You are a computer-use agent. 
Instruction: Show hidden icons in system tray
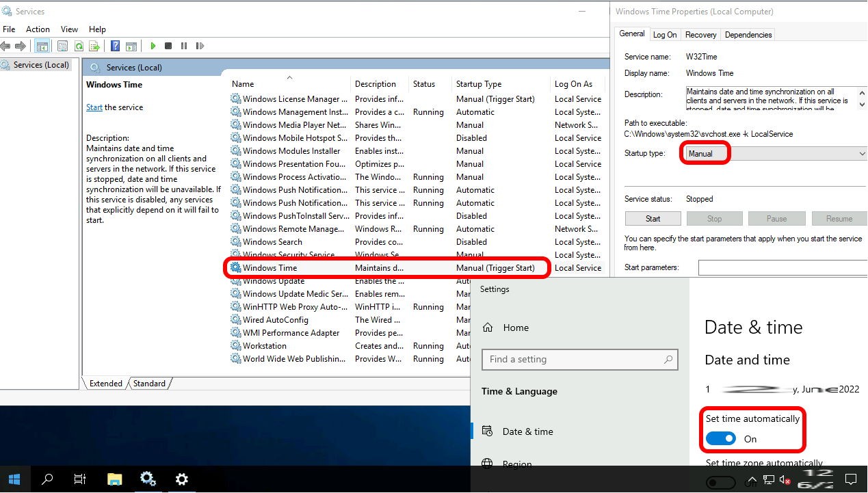tap(752, 479)
